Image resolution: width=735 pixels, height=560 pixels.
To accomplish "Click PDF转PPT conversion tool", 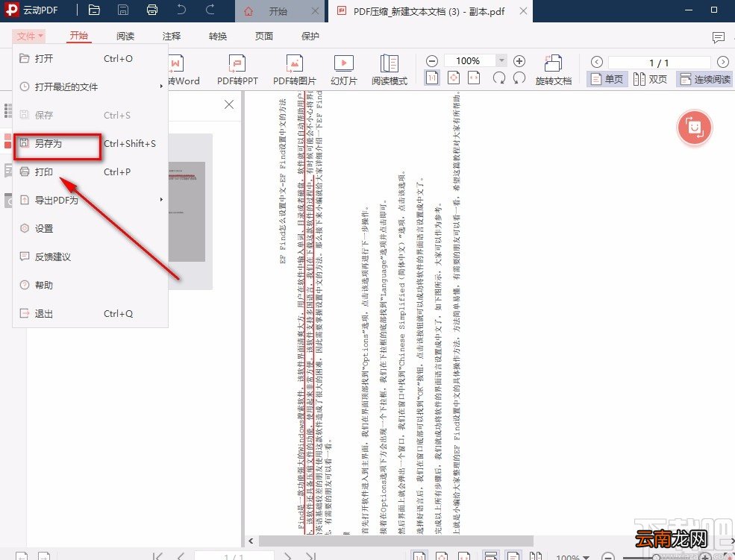I will (237, 70).
